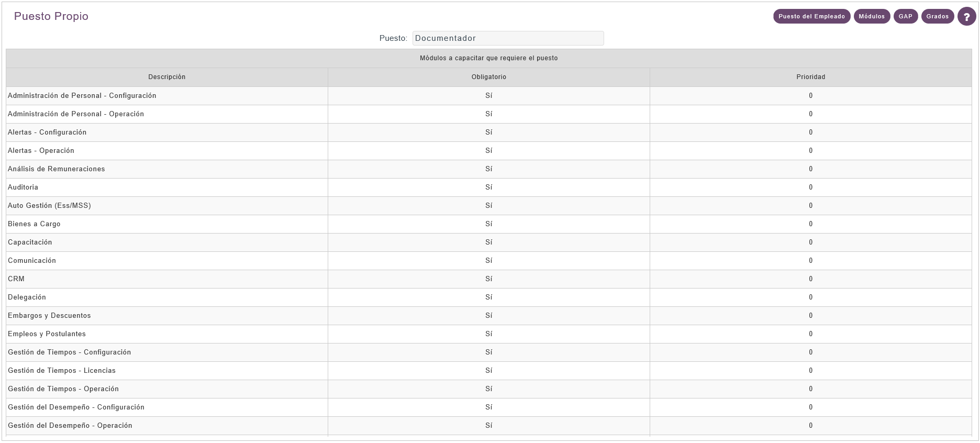The image size is (980, 443).
Task: Select the Alertas - Configuración row
Action: pyautogui.click(x=489, y=132)
